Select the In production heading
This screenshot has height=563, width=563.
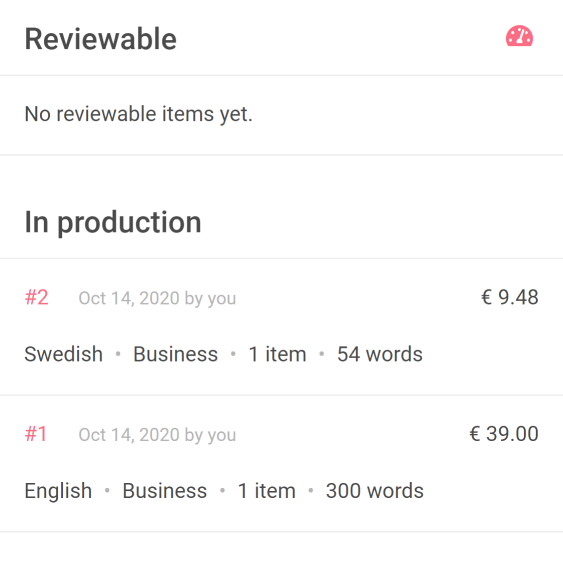pos(113,222)
